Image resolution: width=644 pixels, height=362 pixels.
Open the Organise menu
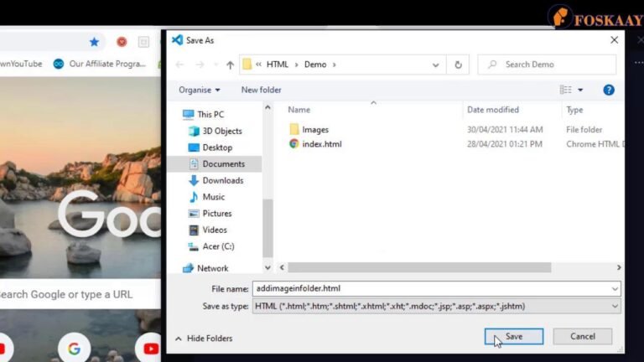(x=200, y=90)
